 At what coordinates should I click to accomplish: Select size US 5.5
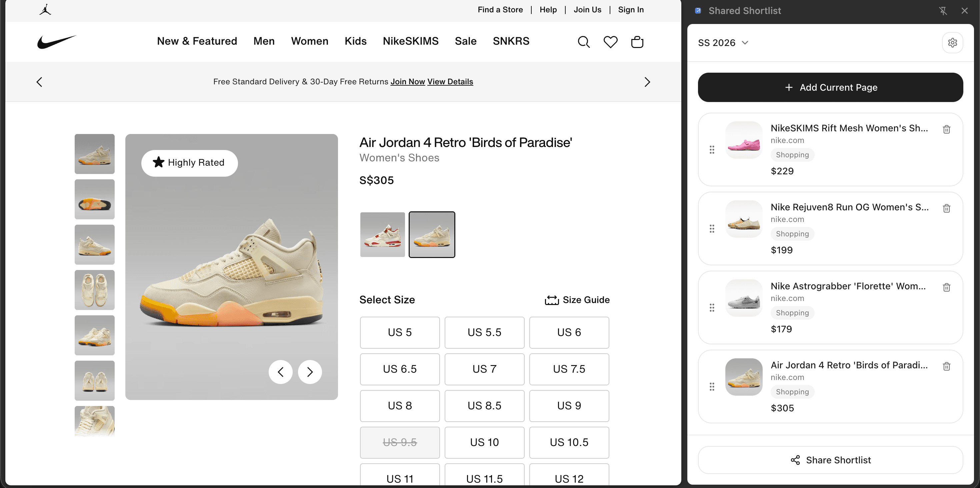[x=484, y=332]
